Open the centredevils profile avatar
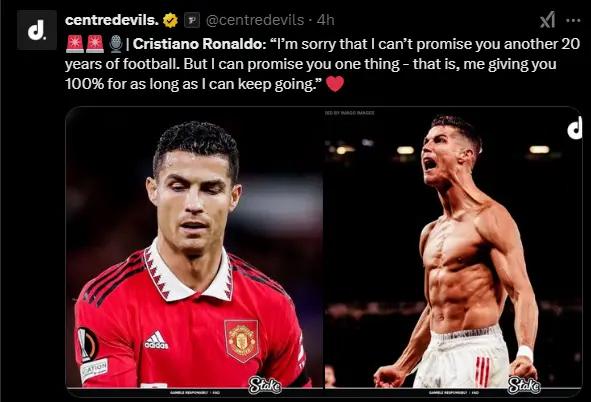 pyautogui.click(x=37, y=30)
